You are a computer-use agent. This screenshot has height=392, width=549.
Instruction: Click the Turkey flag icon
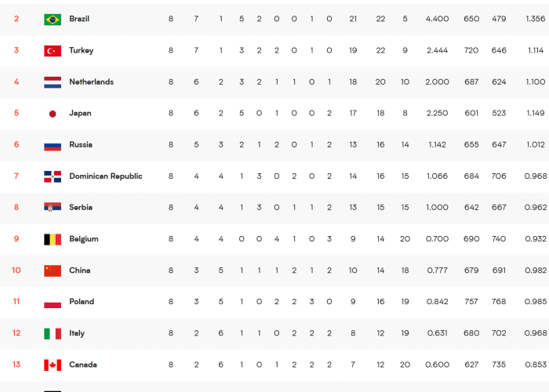(x=53, y=51)
